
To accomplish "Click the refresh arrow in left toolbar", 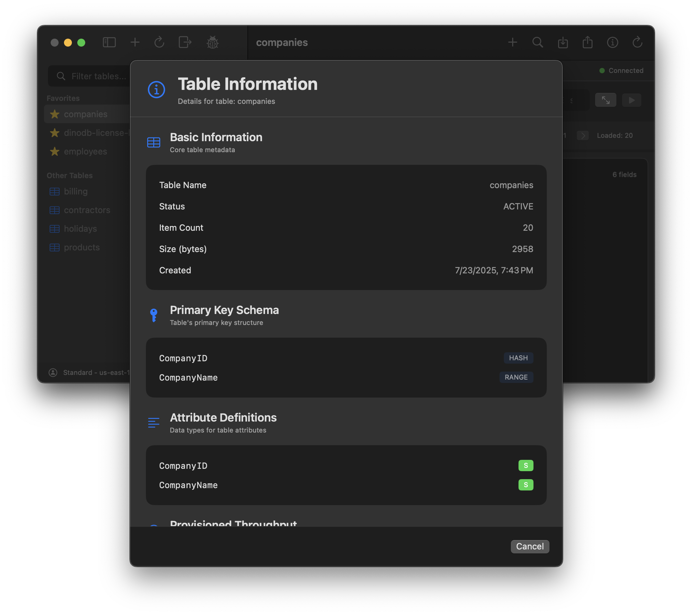I will (x=160, y=42).
